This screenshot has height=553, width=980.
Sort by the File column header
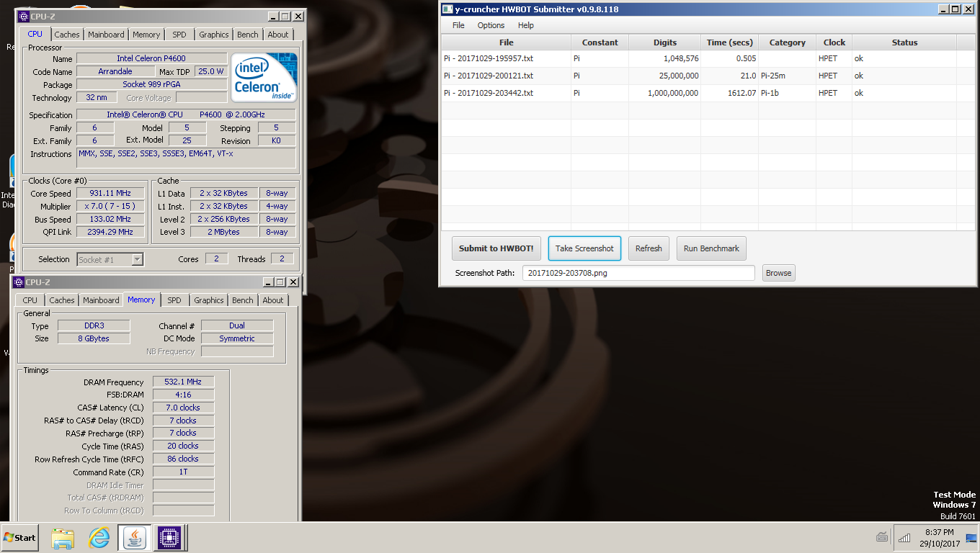(506, 42)
